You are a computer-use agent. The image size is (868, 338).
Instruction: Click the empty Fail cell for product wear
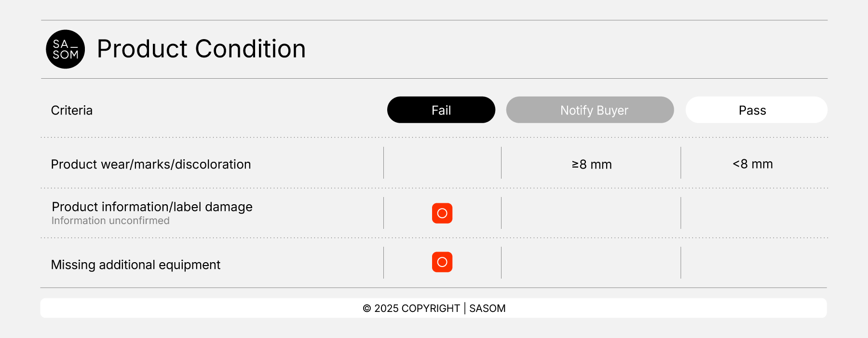click(442, 163)
